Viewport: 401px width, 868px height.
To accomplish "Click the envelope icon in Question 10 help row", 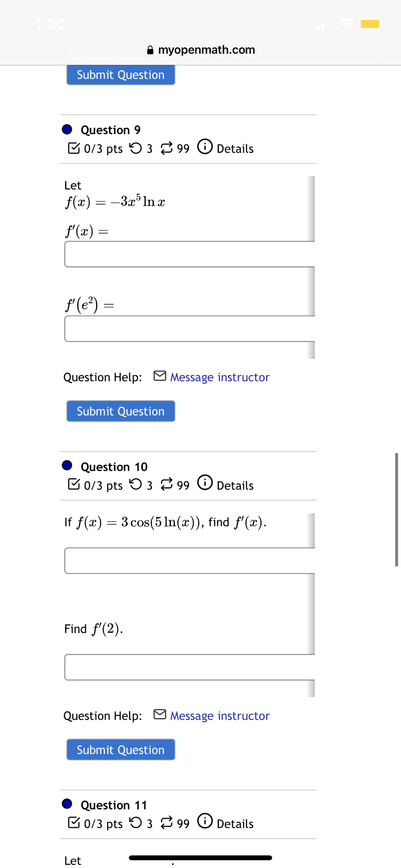I will point(160,714).
